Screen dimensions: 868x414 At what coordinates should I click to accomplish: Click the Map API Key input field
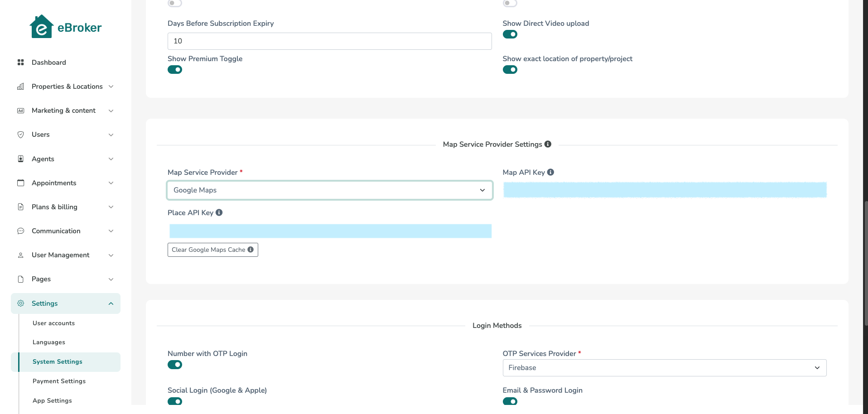tap(665, 190)
